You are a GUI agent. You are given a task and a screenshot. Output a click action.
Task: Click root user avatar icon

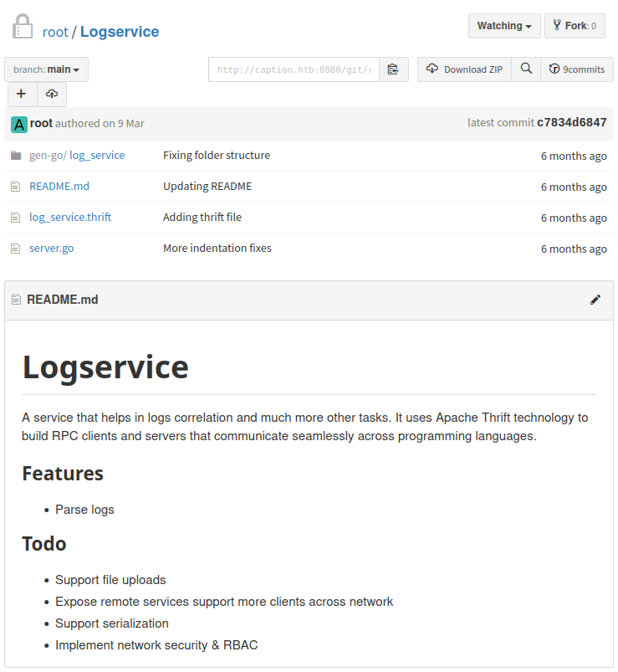(x=19, y=124)
